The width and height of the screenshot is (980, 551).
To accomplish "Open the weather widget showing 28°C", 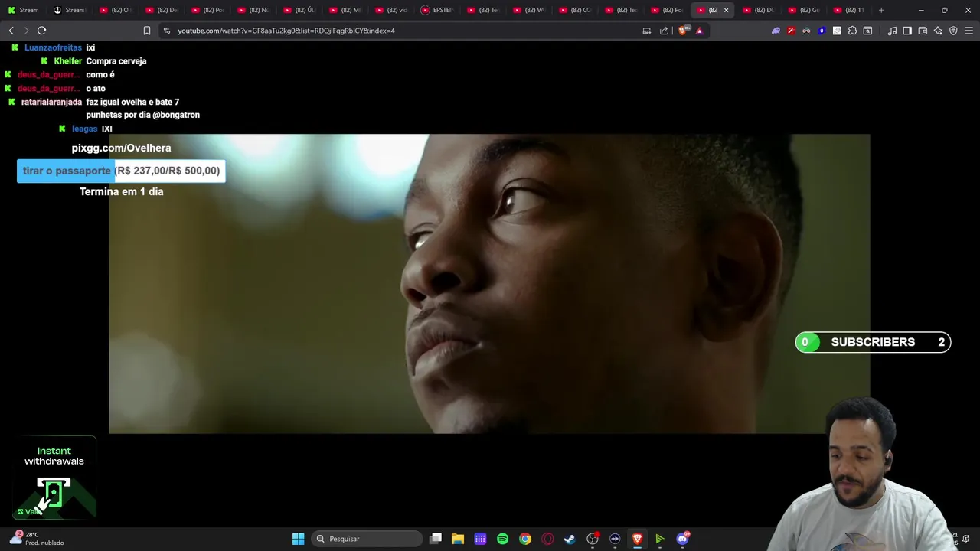I will [x=37, y=538].
